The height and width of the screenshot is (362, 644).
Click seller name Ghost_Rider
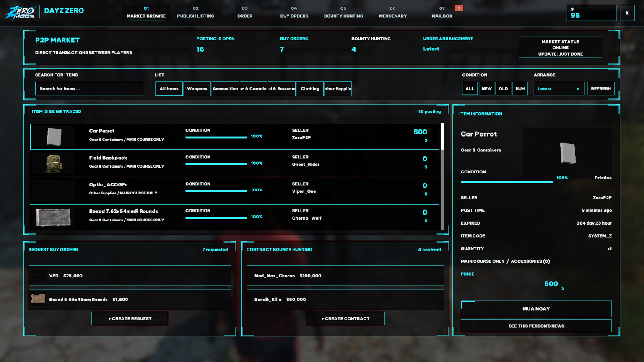[306, 165]
